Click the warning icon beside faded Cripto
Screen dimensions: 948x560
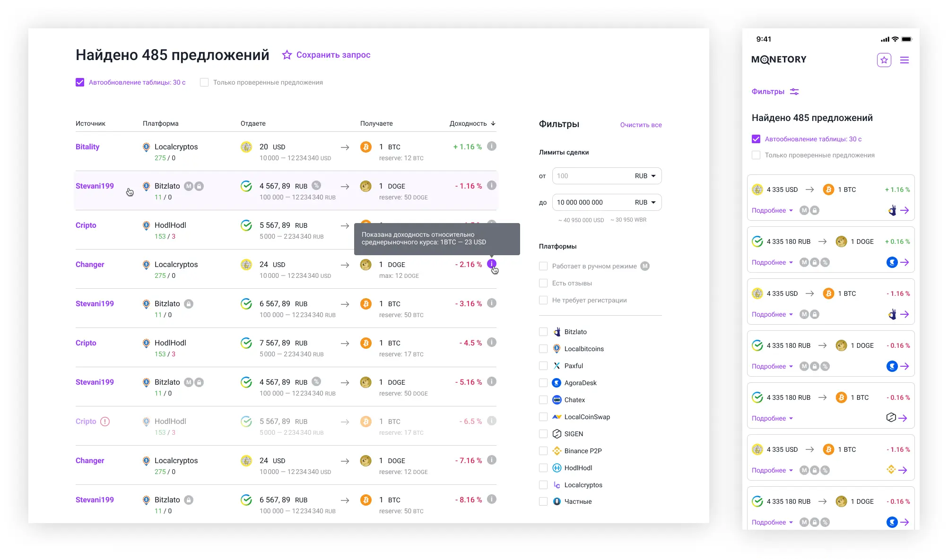(105, 422)
